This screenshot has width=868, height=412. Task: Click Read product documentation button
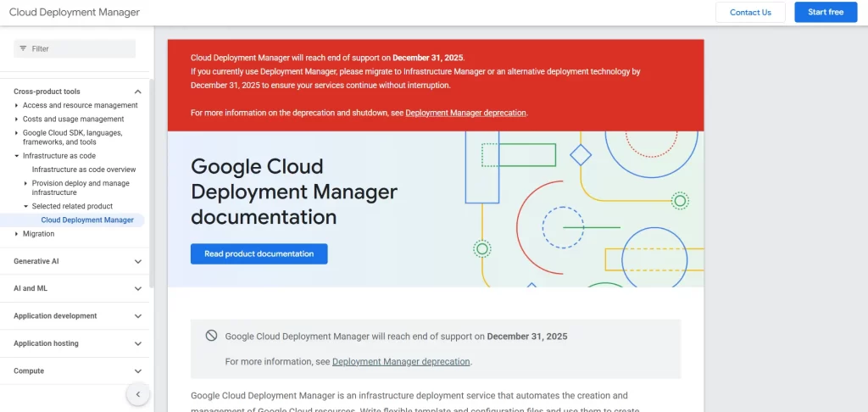(259, 253)
